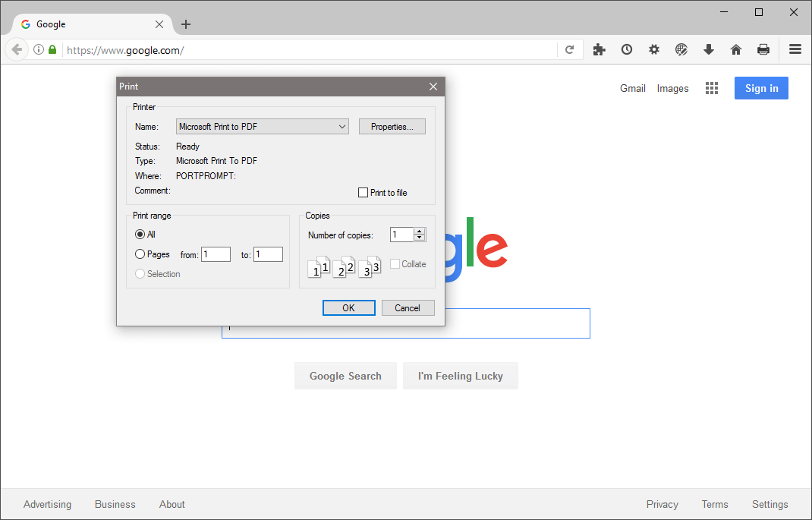The image size is (812, 520).
Task: Click the Selection radio button
Action: coord(140,274)
